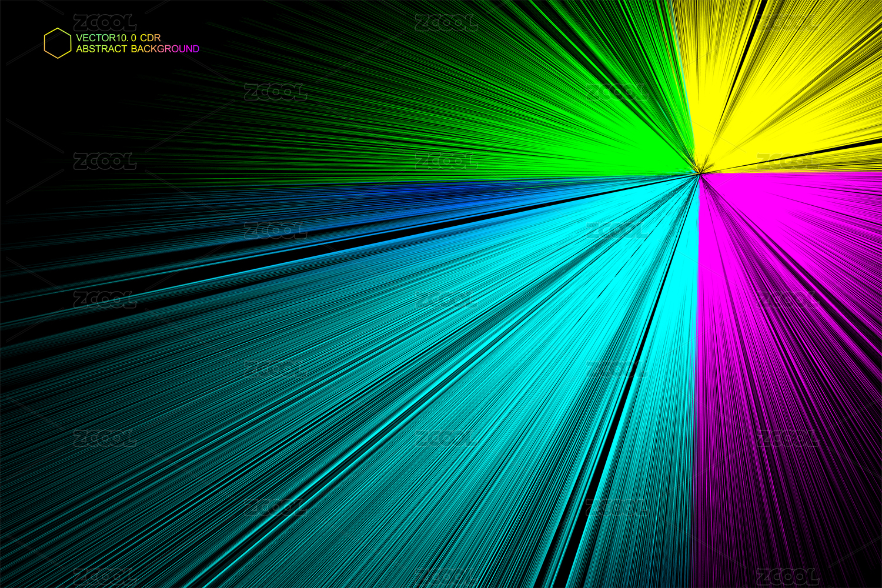This screenshot has height=588, width=882.
Task: Click the ZCOOL watermark at bottom center
Action: [x=446, y=576]
